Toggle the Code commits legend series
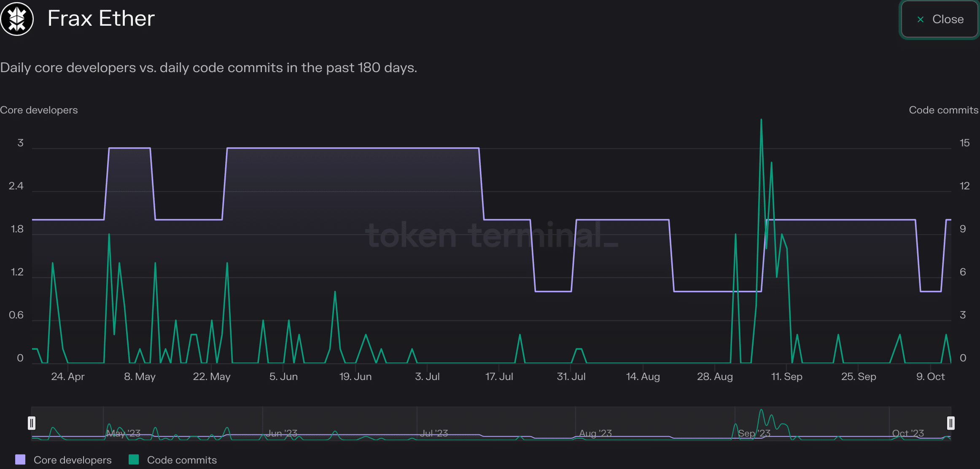The image size is (980, 469). pos(173,460)
